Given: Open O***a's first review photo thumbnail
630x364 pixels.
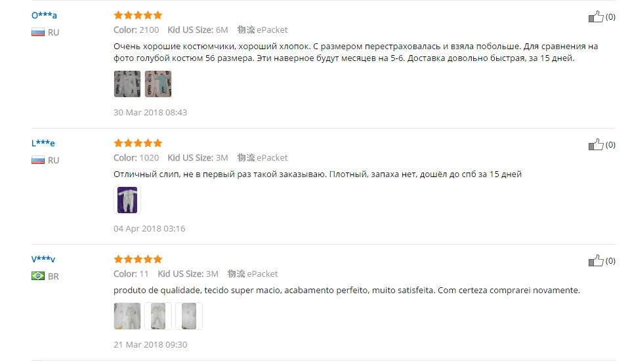Looking at the screenshot, I should (127, 84).
